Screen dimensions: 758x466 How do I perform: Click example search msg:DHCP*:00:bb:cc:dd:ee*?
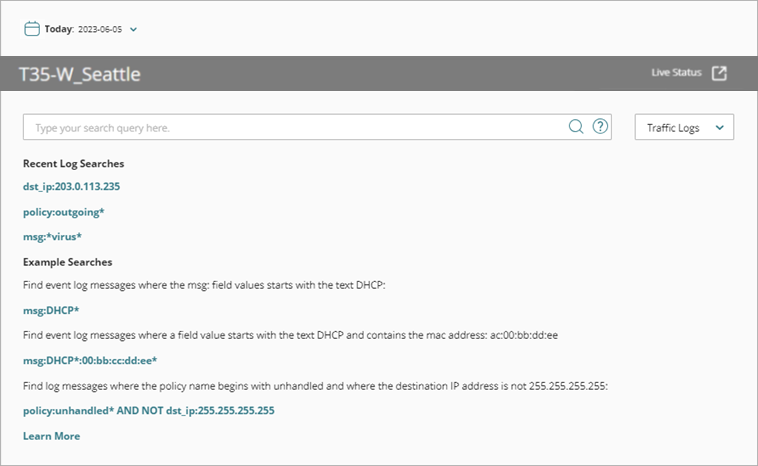tap(90, 360)
